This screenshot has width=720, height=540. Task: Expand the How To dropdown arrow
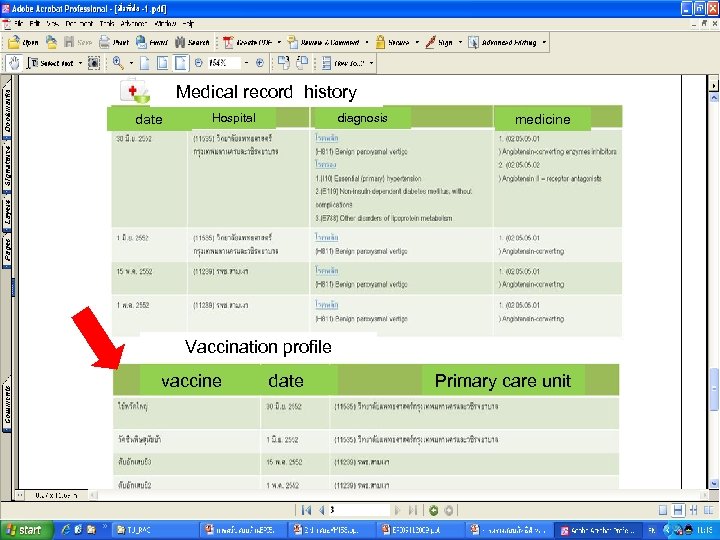[371, 63]
